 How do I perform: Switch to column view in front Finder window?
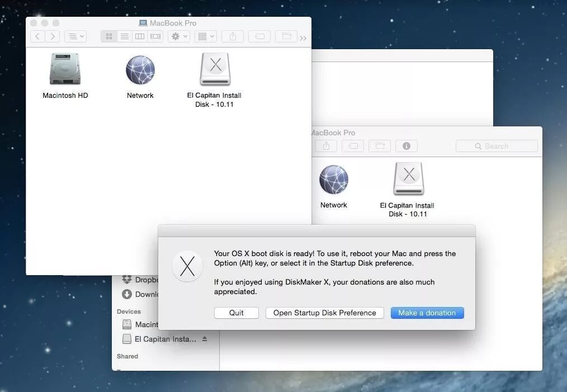click(140, 36)
